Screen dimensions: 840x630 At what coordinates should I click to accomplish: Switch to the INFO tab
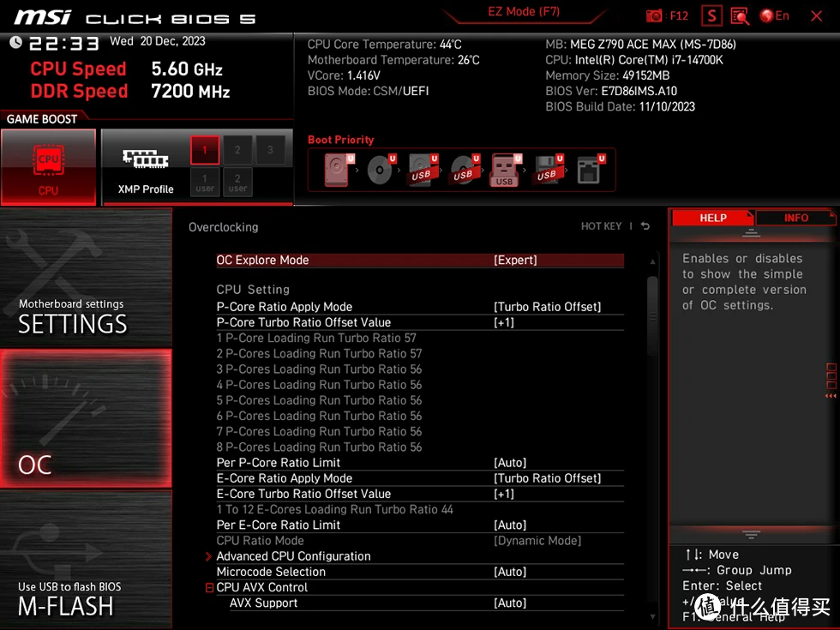[795, 218]
